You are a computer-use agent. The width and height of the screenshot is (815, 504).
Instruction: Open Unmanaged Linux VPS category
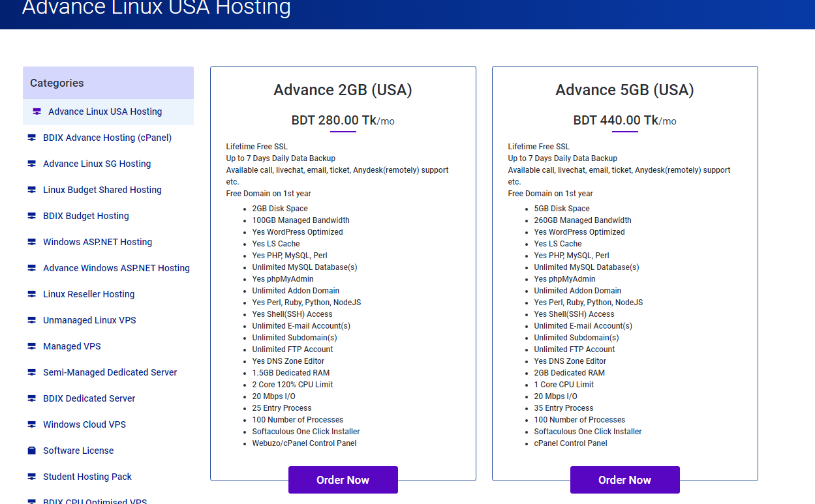89,320
